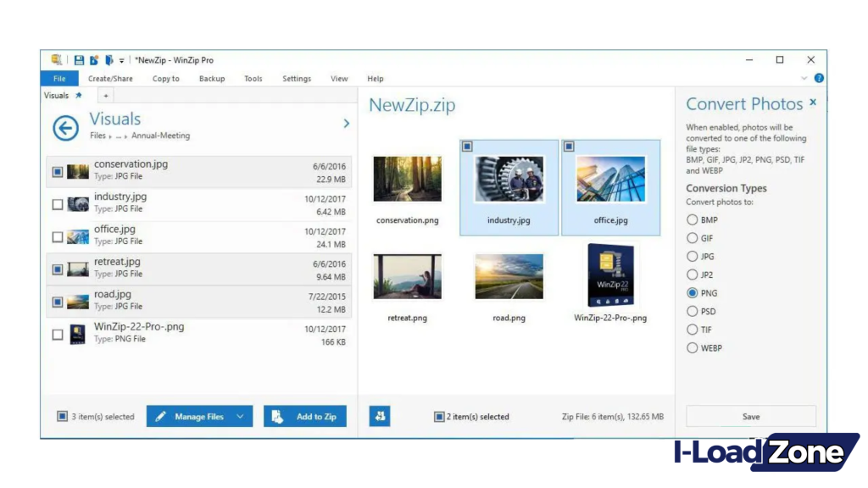The width and height of the screenshot is (868, 488).
Task: Go back with the circular arrow icon
Action: (x=65, y=128)
